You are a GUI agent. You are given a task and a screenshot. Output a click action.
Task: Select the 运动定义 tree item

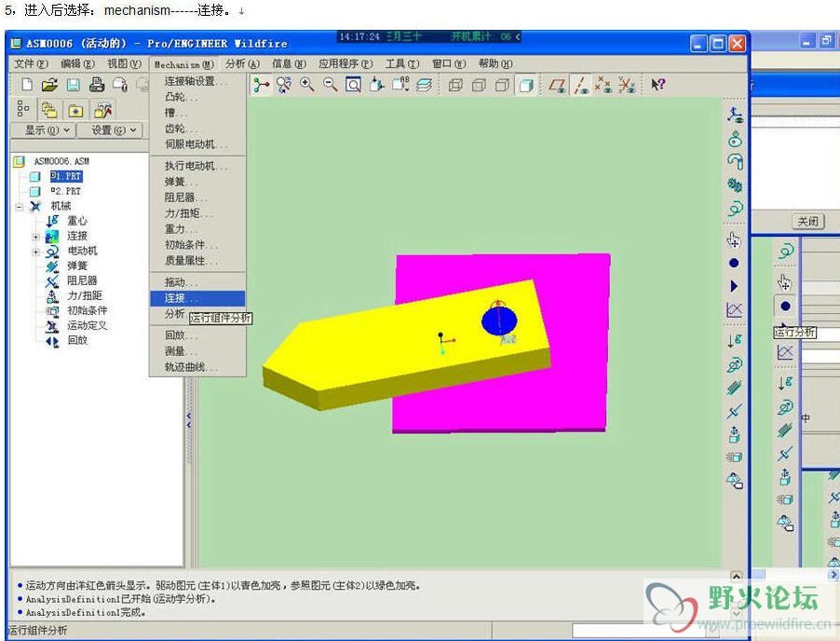[x=87, y=325]
